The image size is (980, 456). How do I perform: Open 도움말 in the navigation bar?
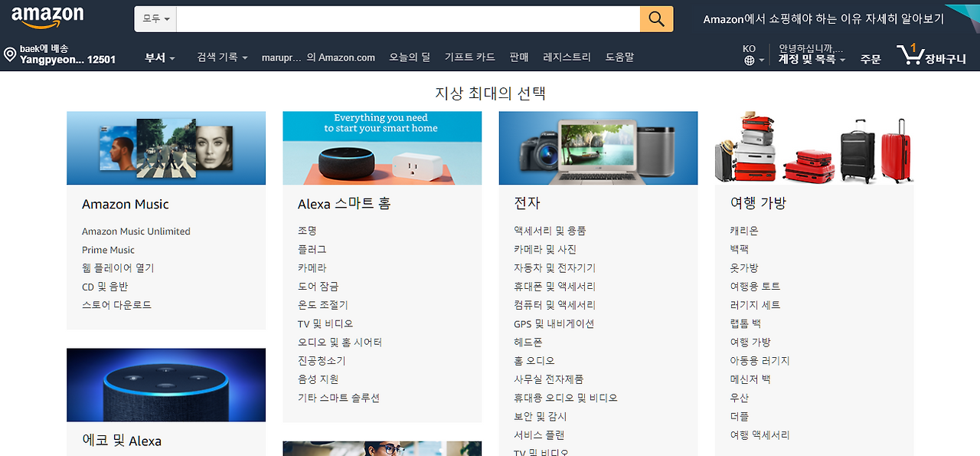(x=619, y=57)
